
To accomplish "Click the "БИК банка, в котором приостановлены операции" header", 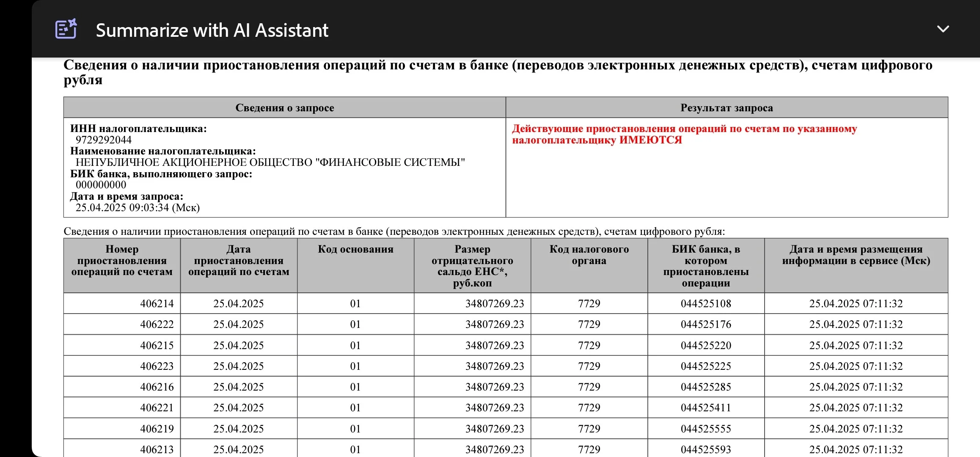I will 706,266.
